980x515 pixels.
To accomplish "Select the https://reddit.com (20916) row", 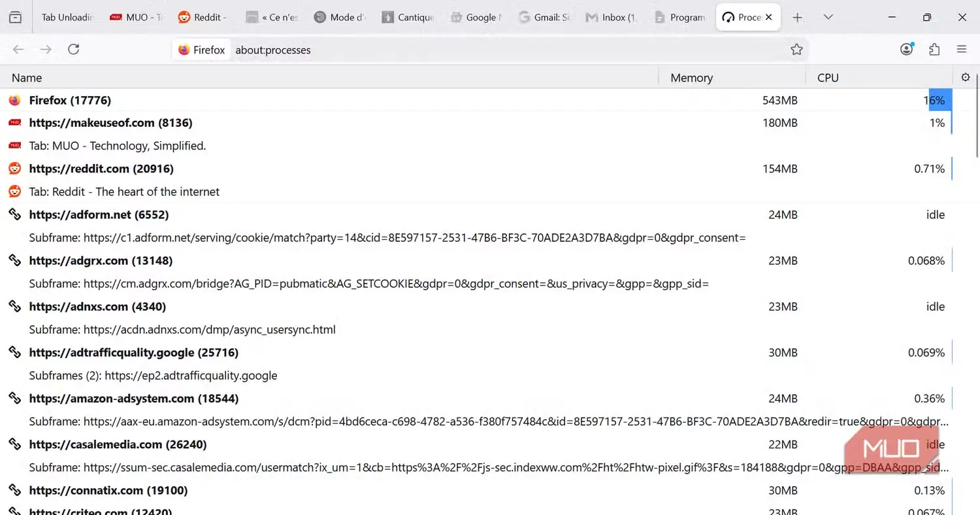I will 476,169.
